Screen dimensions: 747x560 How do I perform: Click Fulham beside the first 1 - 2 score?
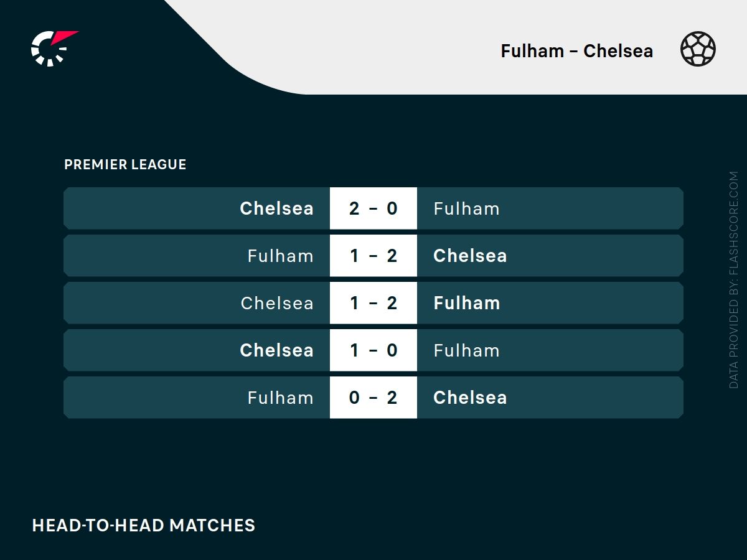[x=280, y=256]
